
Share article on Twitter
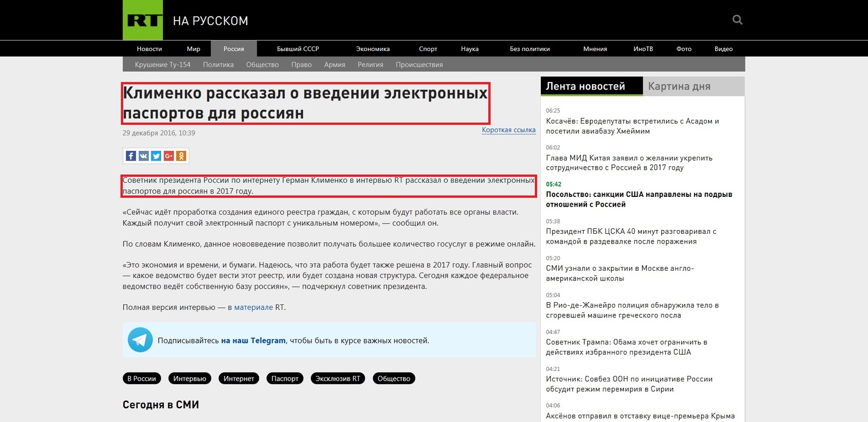point(156,156)
